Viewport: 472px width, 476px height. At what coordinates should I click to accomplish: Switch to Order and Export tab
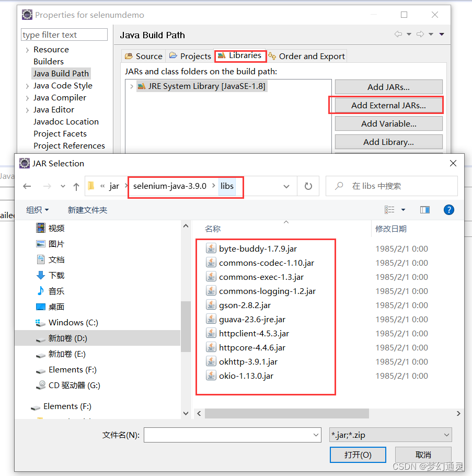[x=307, y=56]
